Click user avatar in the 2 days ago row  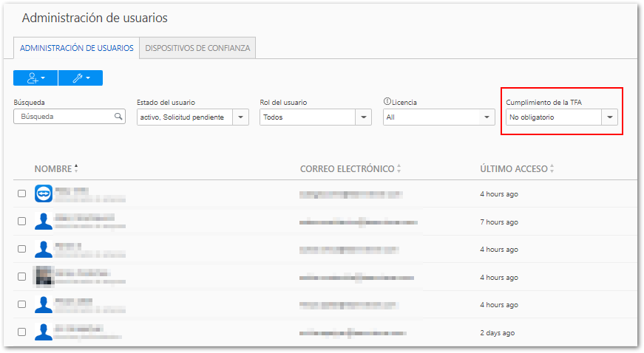(x=44, y=332)
